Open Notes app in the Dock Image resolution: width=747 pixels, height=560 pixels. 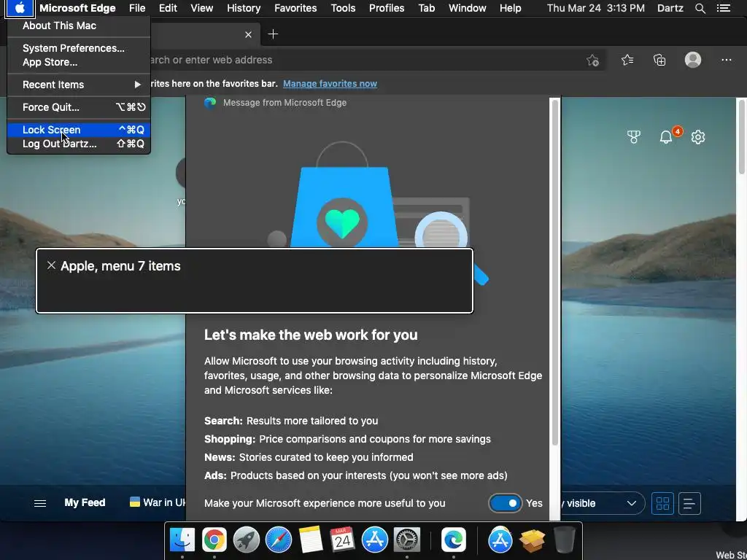311,540
